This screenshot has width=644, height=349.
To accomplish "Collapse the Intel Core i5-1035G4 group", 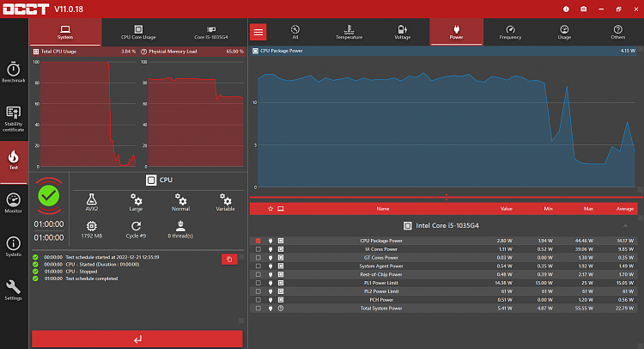I will (x=625, y=226).
